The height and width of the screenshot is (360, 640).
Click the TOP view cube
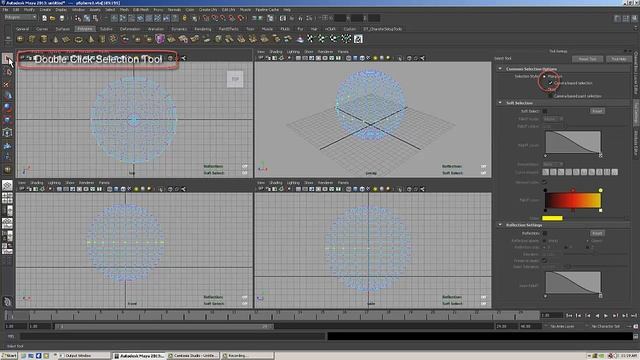[x=235, y=79]
